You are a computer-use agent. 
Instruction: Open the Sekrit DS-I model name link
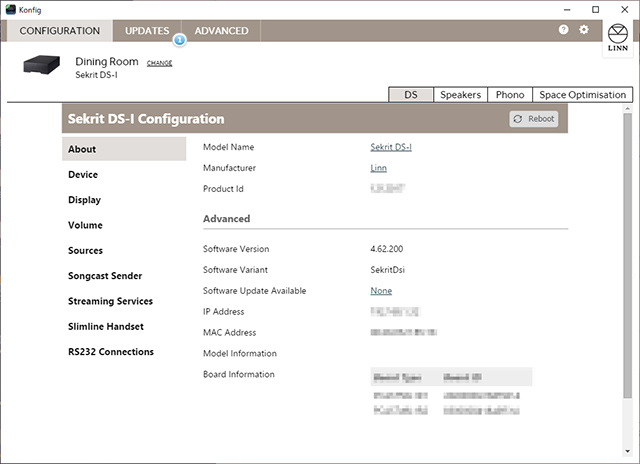(391, 147)
